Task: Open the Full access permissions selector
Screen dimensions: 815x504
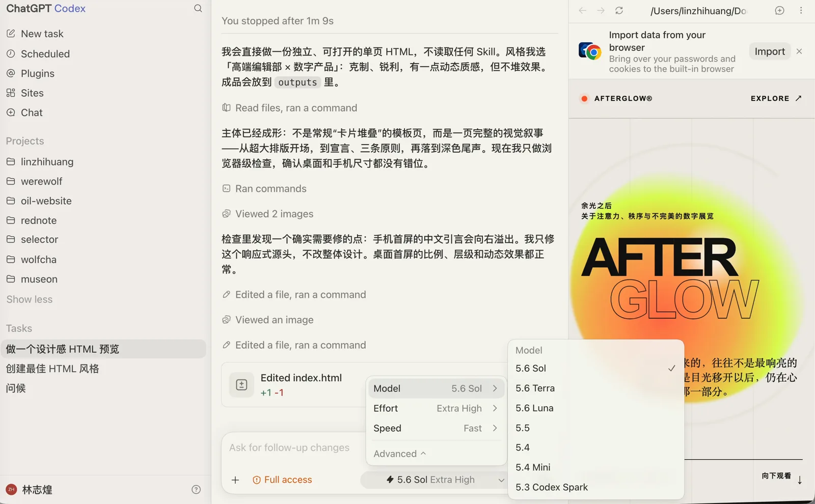Action: (282, 480)
